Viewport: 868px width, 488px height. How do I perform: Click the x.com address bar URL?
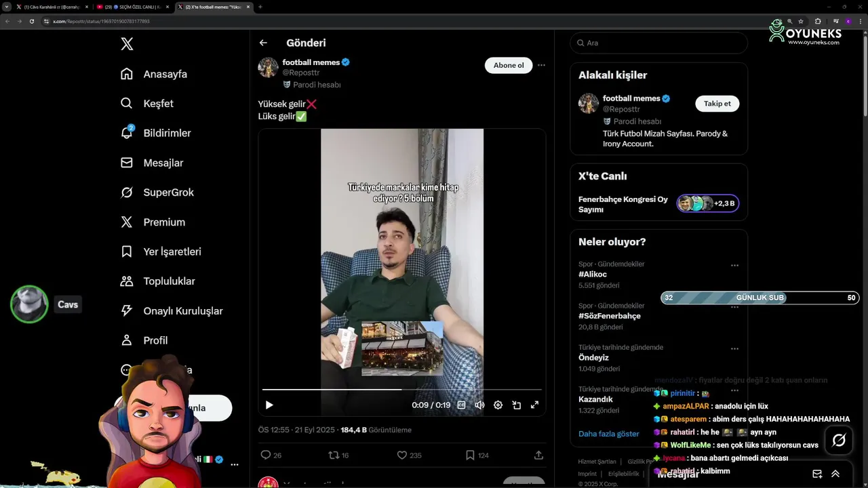[101, 21]
